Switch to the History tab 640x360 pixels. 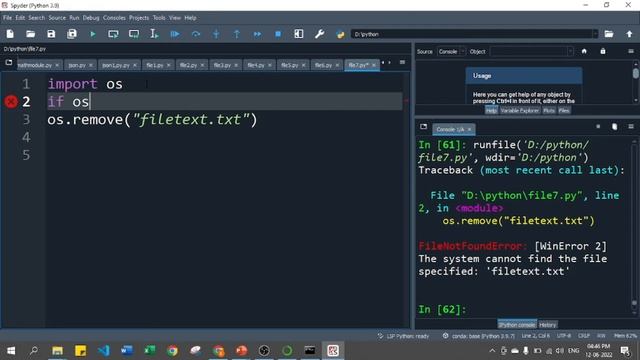pyautogui.click(x=547, y=325)
